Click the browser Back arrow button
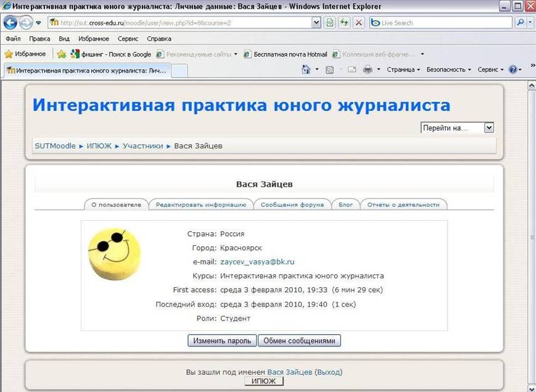Screen dimensions: 536x392 10,23
